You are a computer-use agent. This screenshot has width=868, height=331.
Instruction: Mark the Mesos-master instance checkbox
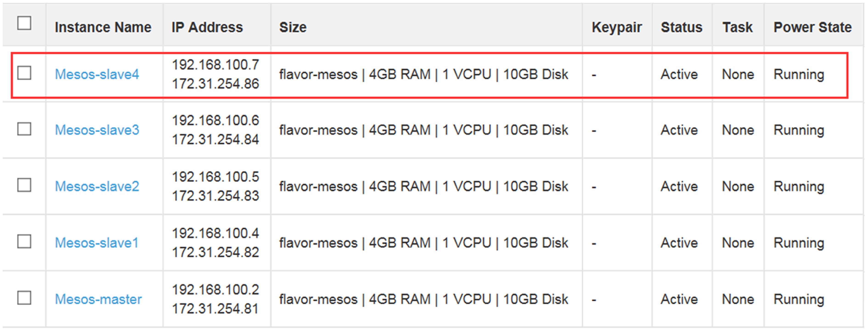tap(24, 298)
